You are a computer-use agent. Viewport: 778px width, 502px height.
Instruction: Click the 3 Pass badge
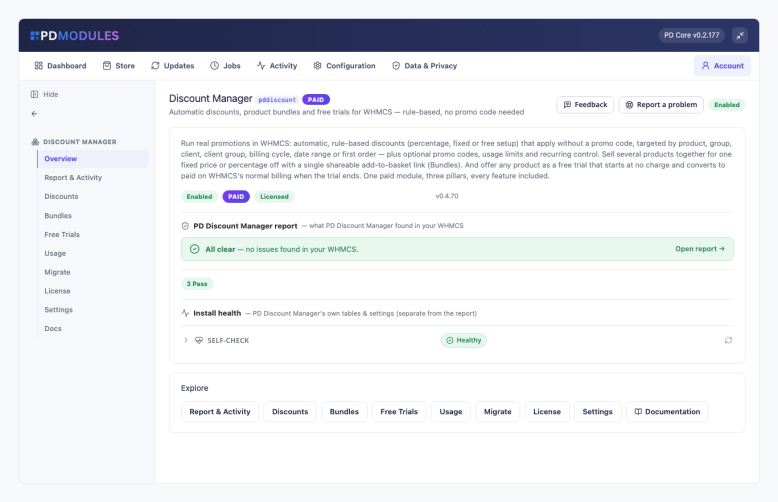(197, 284)
